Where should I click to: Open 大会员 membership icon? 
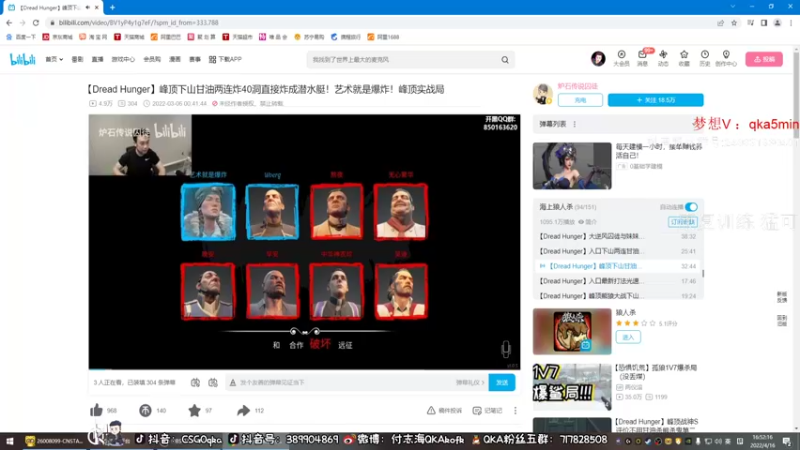[x=621, y=58]
